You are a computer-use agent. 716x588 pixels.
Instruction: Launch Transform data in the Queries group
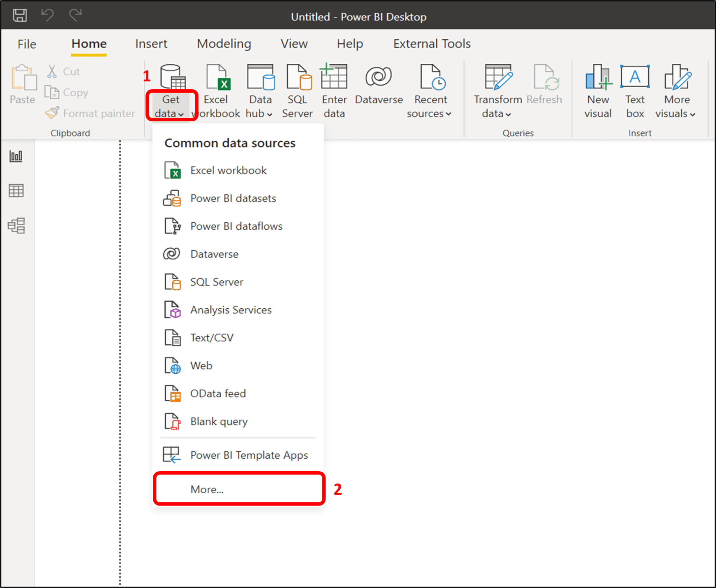coord(497,89)
